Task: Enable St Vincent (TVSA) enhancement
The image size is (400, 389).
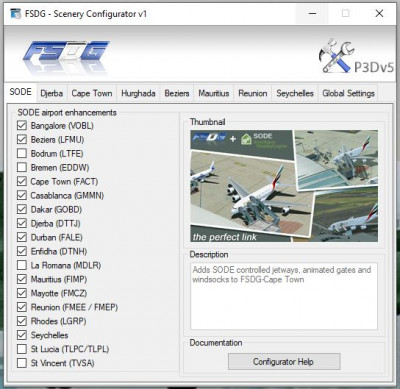Action: click(22, 363)
